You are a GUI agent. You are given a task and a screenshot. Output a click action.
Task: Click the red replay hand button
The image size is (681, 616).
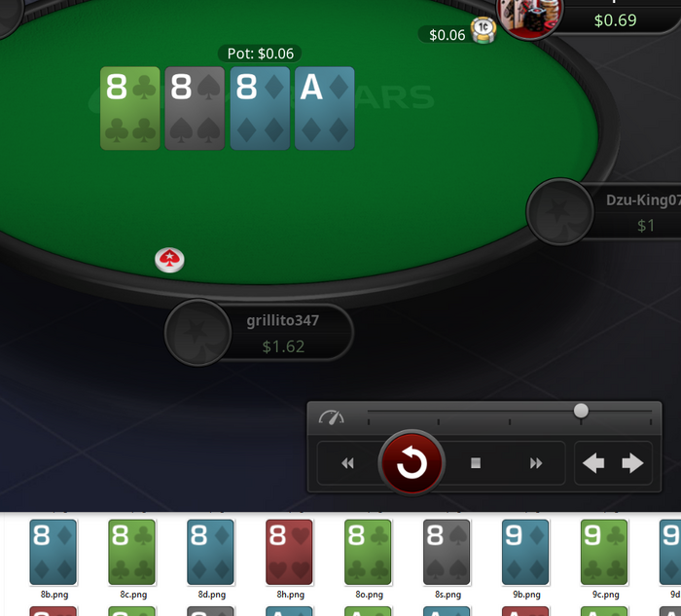click(412, 462)
